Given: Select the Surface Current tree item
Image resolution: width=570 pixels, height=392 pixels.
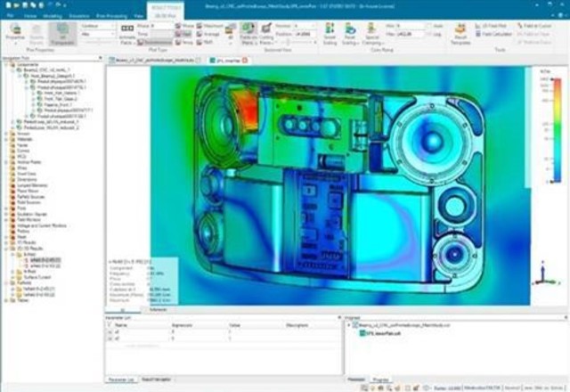Looking at the screenshot, I should point(37,277).
